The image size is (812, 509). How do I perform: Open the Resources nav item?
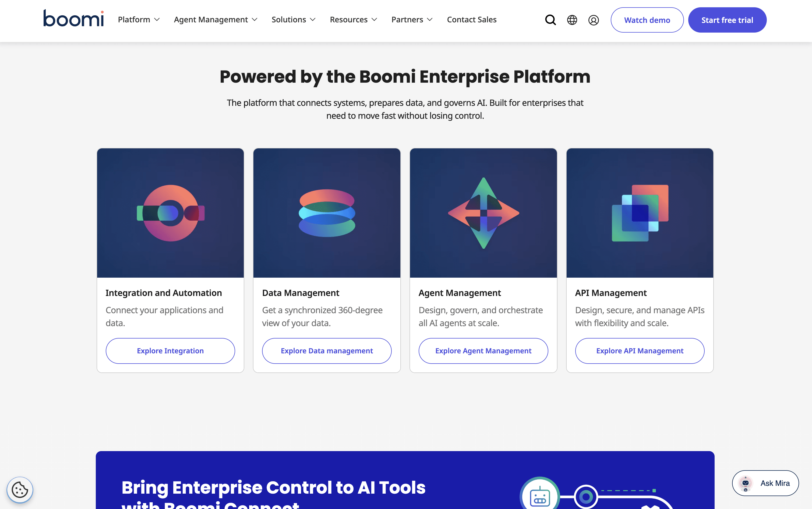349,19
